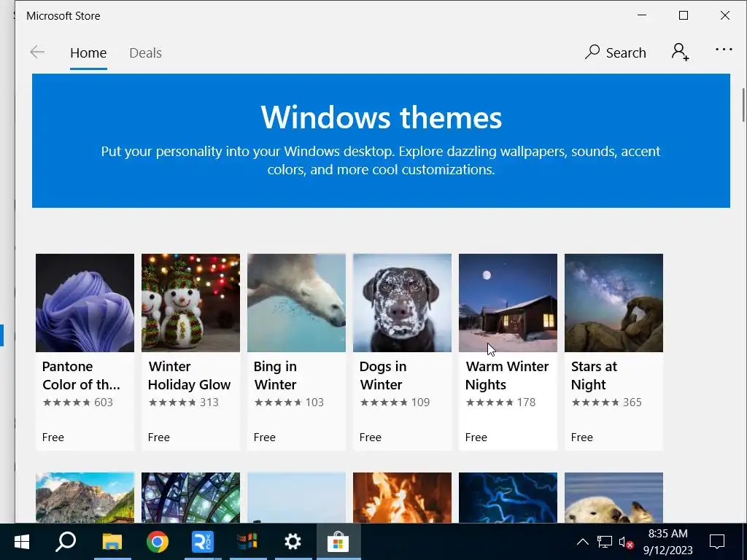Image resolution: width=747 pixels, height=560 pixels.
Task: Open the stained glass theme thumbnail
Action: point(190,497)
